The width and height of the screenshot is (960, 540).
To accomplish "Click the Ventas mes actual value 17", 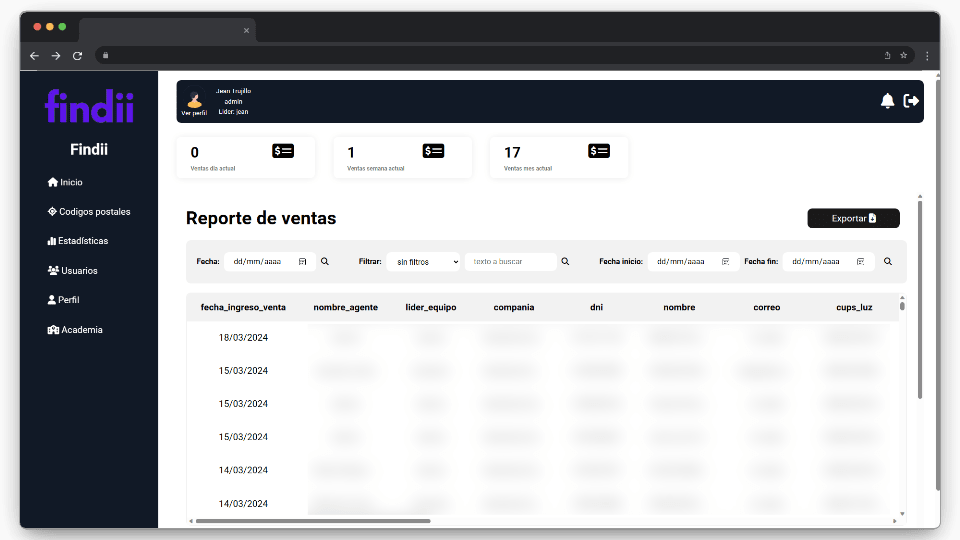I will tap(512, 152).
